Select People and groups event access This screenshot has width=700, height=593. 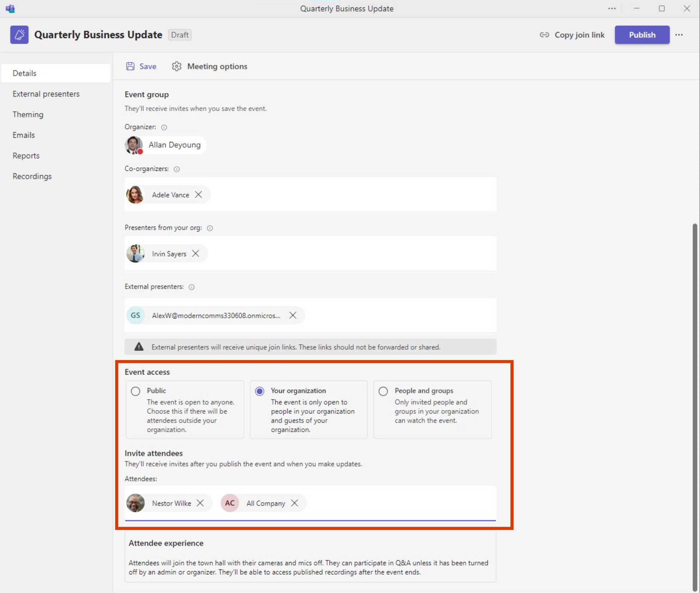pyautogui.click(x=383, y=390)
